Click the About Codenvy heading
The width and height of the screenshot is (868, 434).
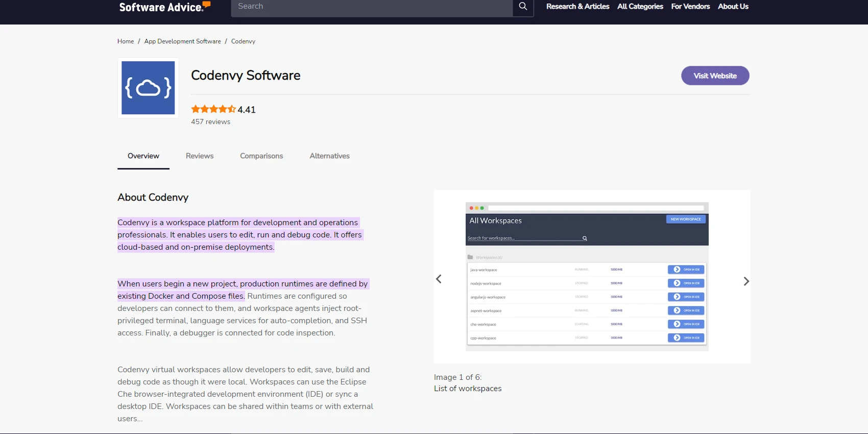tap(153, 198)
